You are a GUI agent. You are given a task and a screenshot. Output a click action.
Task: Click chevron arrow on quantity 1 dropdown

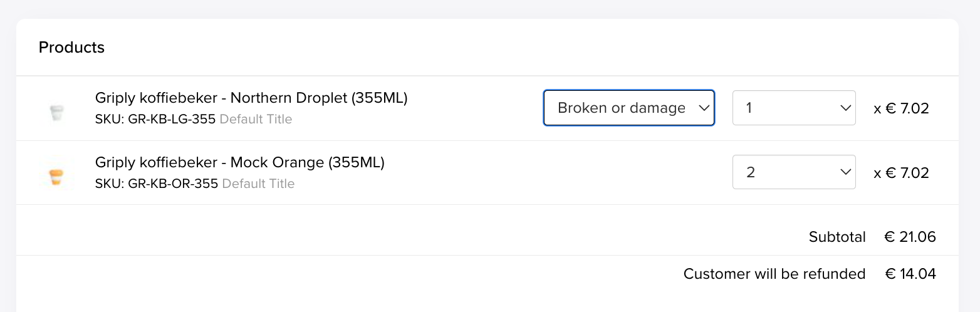point(844,108)
